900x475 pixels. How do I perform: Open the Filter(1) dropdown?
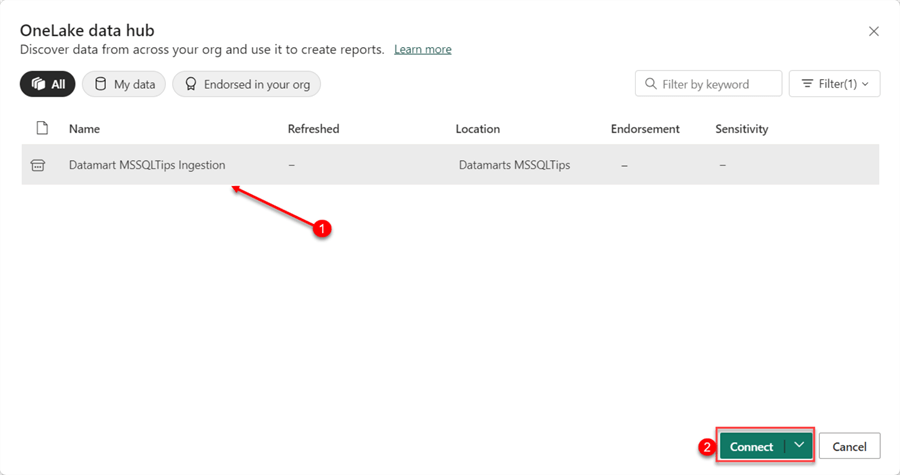834,84
